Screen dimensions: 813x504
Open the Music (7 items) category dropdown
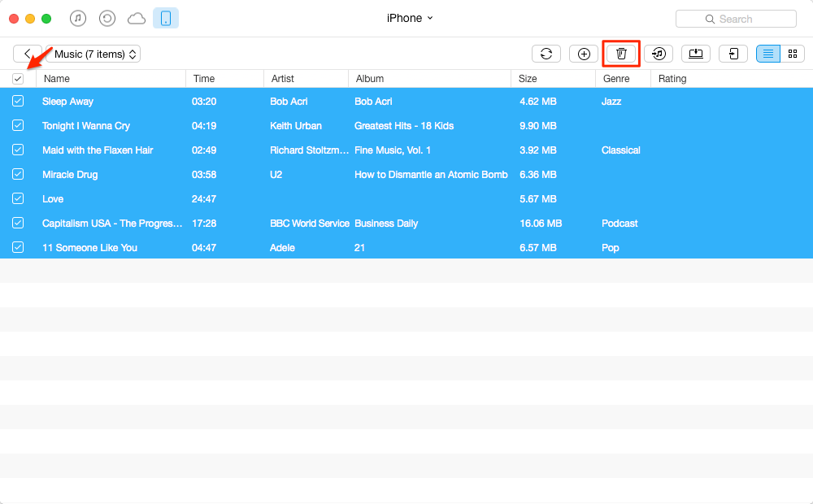coord(93,54)
